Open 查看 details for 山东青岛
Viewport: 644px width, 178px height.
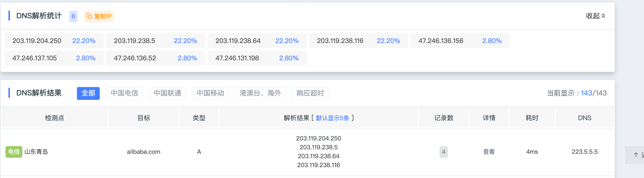point(489,152)
